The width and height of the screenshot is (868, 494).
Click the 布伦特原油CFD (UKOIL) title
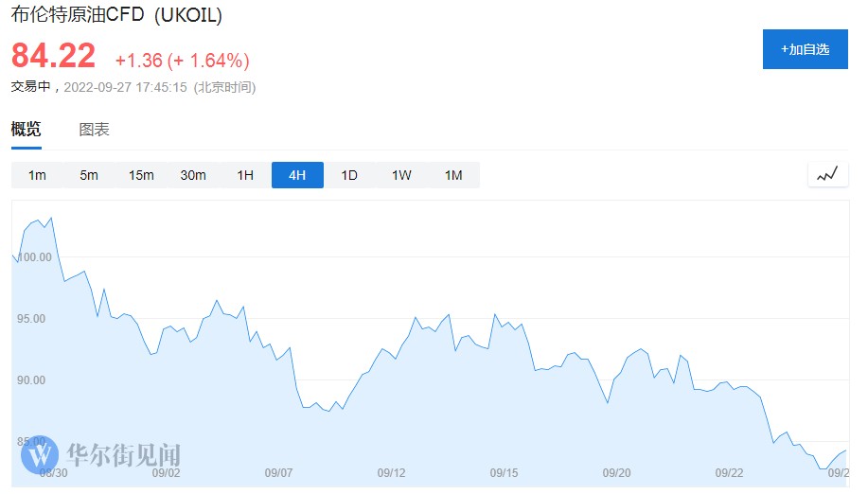(x=116, y=16)
